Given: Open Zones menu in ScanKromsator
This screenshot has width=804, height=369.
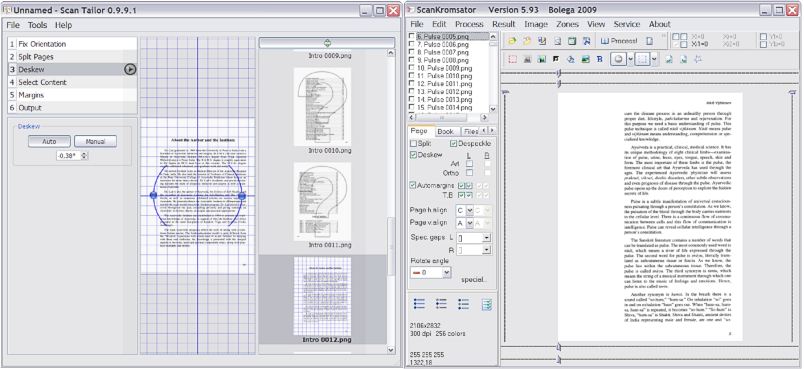Looking at the screenshot, I should click(x=567, y=24).
